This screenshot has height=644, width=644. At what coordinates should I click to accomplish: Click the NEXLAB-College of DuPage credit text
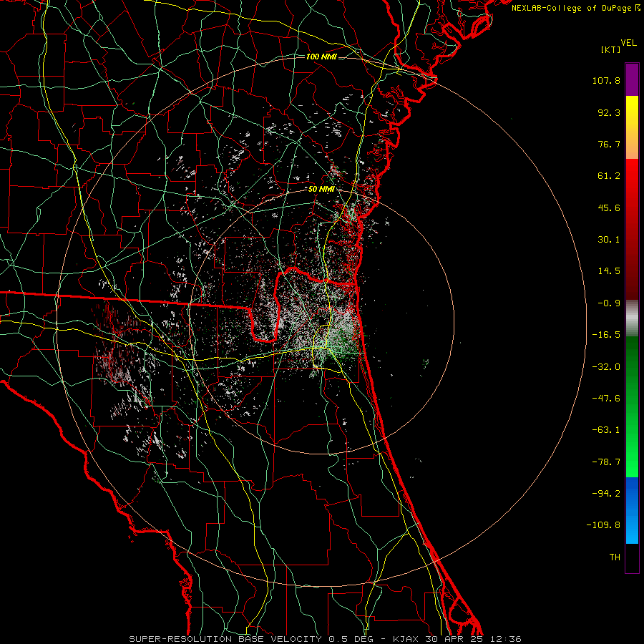(x=576, y=8)
